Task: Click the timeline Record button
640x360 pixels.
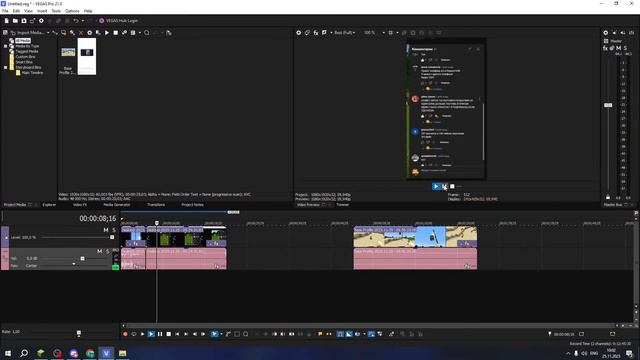Action: pyautogui.click(x=125, y=334)
